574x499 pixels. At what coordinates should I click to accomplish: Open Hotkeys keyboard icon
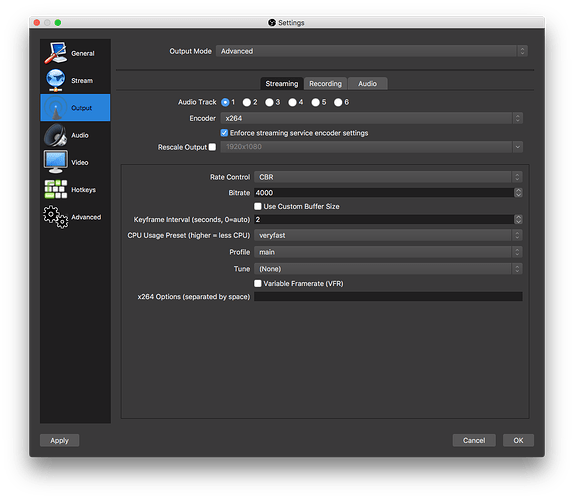(56, 189)
